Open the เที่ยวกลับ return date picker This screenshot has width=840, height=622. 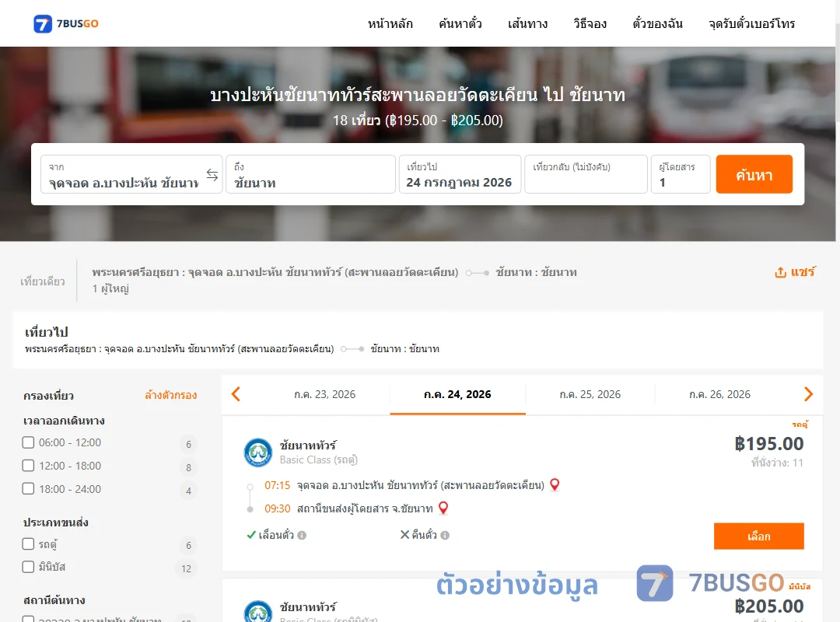[x=586, y=174]
